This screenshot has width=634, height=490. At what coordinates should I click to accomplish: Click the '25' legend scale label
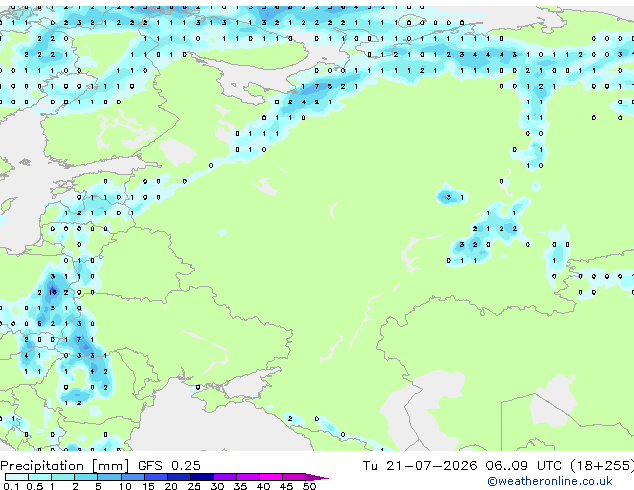click(194, 486)
